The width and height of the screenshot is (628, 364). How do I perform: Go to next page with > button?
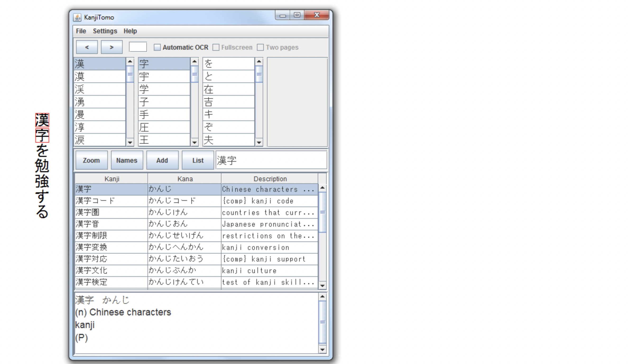click(112, 47)
